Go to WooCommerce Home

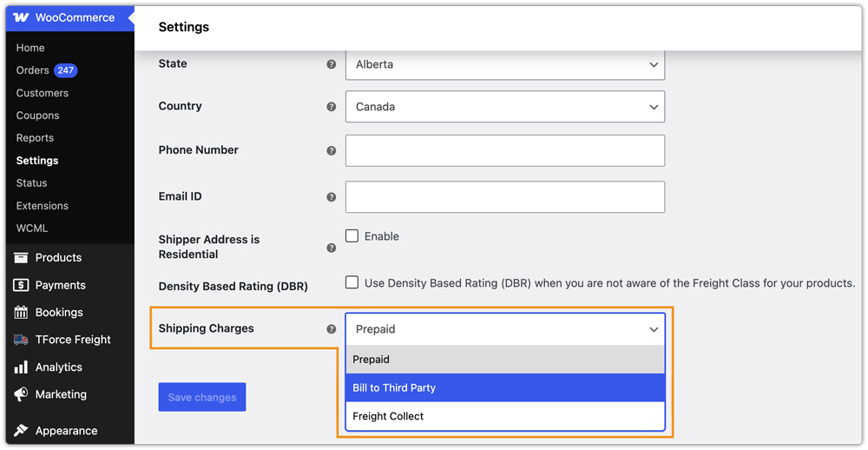30,48
